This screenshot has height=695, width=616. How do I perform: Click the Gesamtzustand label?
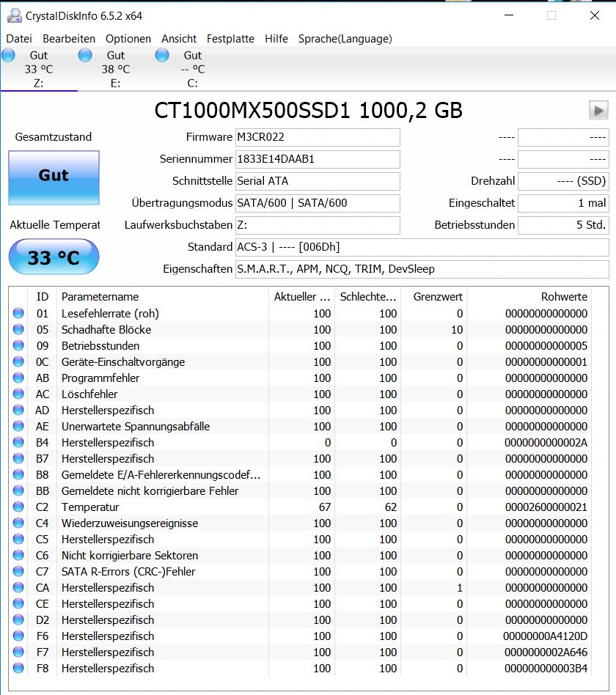click(x=54, y=137)
